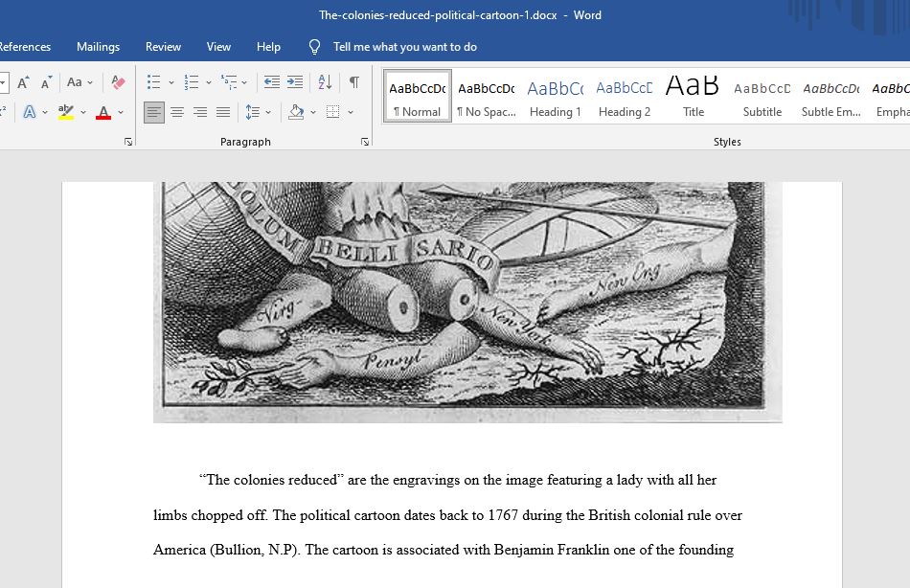Toggle align left
This screenshot has width=910, height=588.
[154, 112]
